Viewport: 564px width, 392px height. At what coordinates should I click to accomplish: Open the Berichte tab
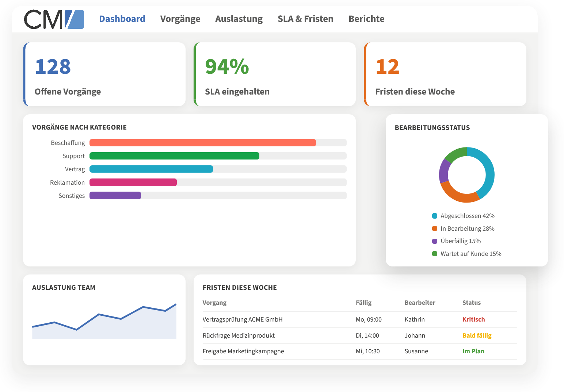point(366,19)
